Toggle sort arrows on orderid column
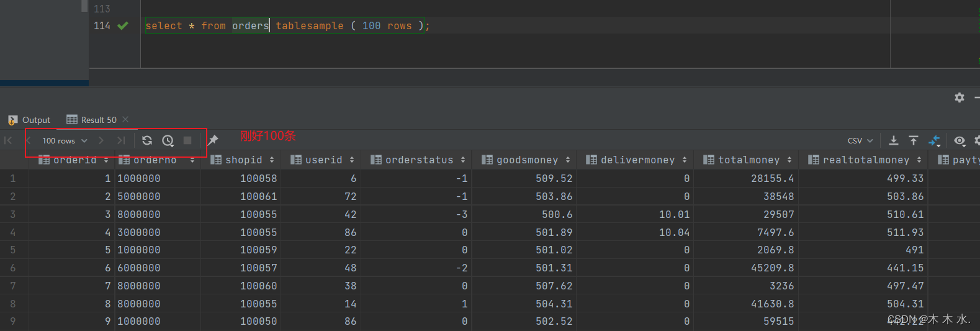Viewport: 980px width, 331px height. coord(106,160)
